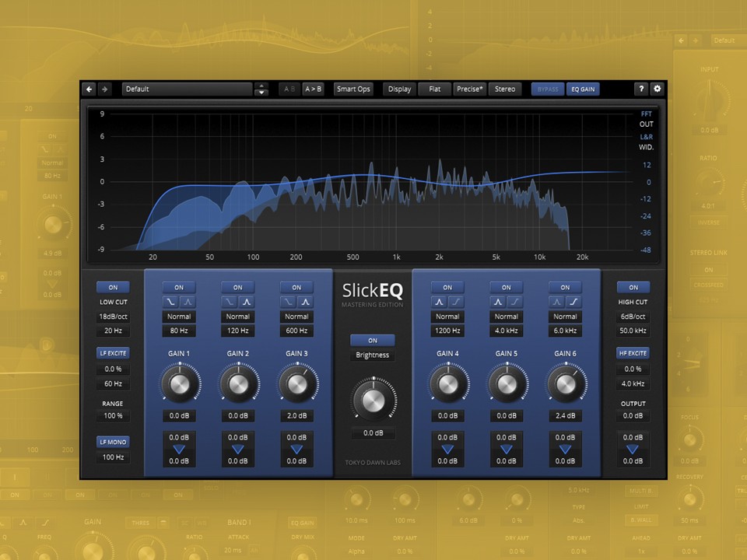Open help via the question mark icon

coord(641,89)
